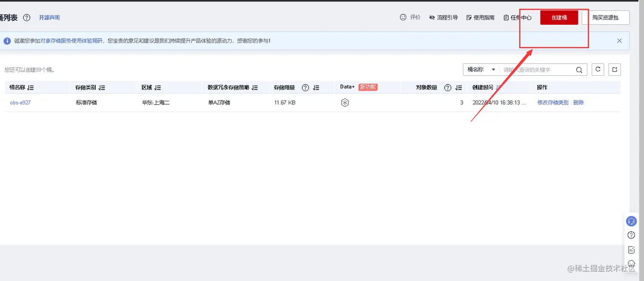Click the export list icon
The width and height of the screenshot is (644, 281).
615,69
